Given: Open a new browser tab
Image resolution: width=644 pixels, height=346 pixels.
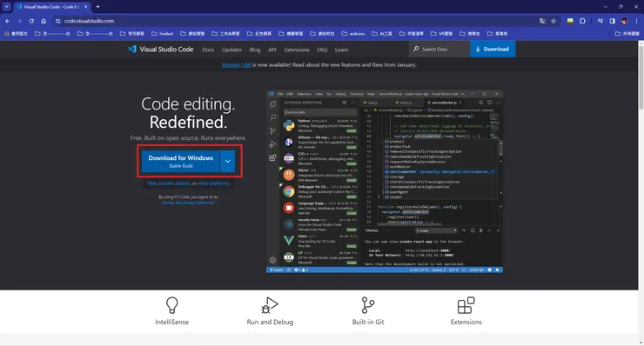Looking at the screenshot, I should click(97, 7).
